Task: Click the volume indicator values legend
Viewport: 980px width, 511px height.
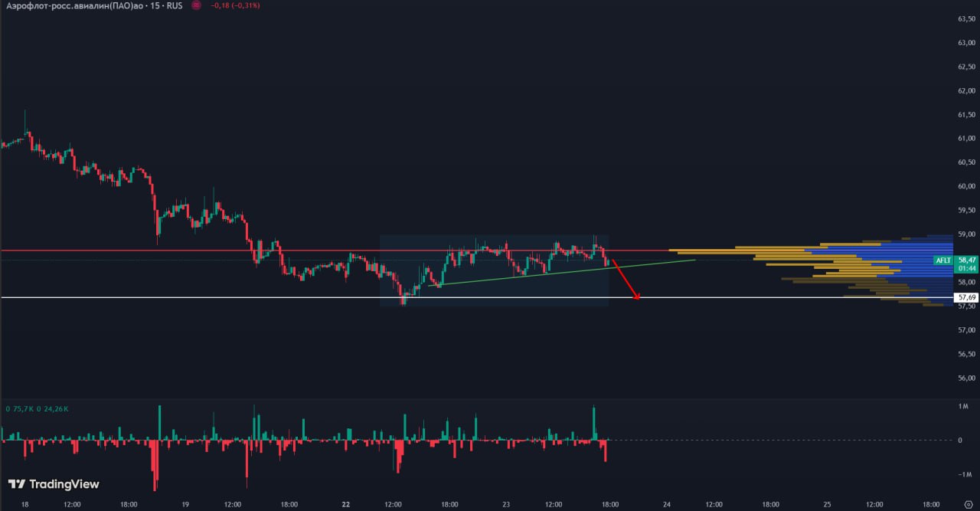Action: (37, 409)
